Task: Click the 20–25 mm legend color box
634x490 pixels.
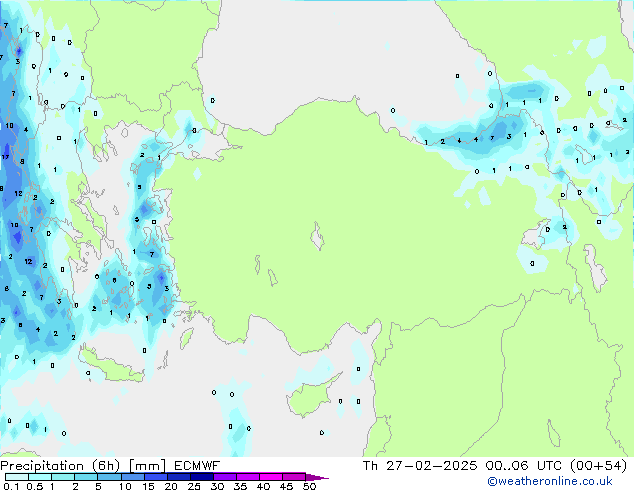Action: (x=179, y=477)
